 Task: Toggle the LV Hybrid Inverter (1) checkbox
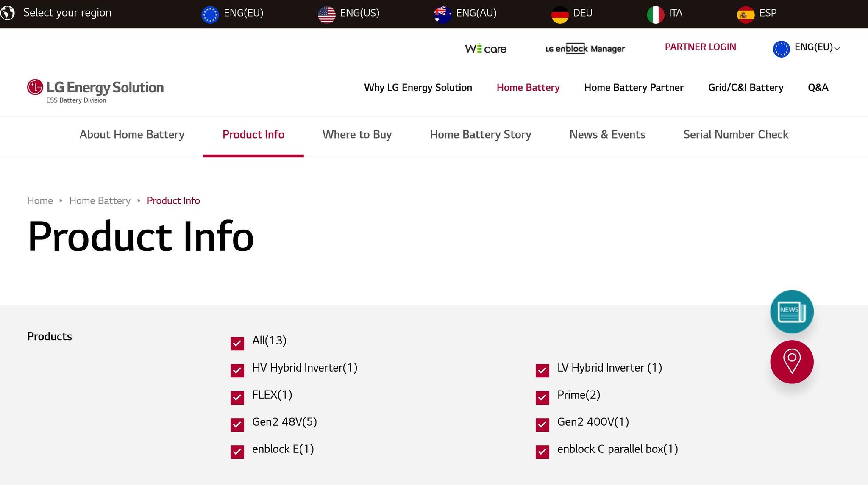(542, 370)
